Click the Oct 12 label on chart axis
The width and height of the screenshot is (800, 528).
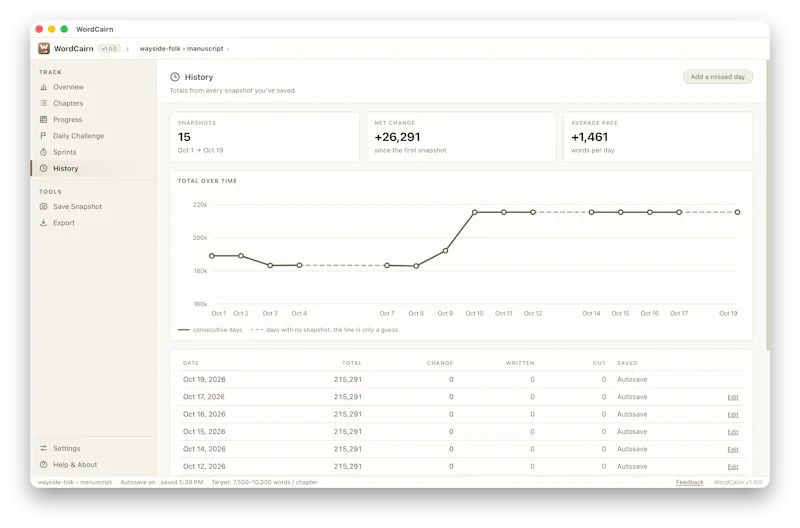pyautogui.click(x=533, y=313)
